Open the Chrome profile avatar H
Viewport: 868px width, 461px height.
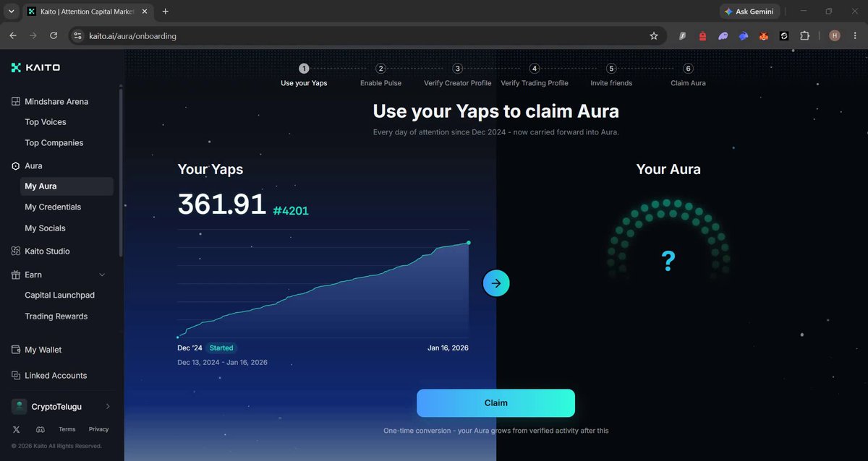(x=835, y=35)
